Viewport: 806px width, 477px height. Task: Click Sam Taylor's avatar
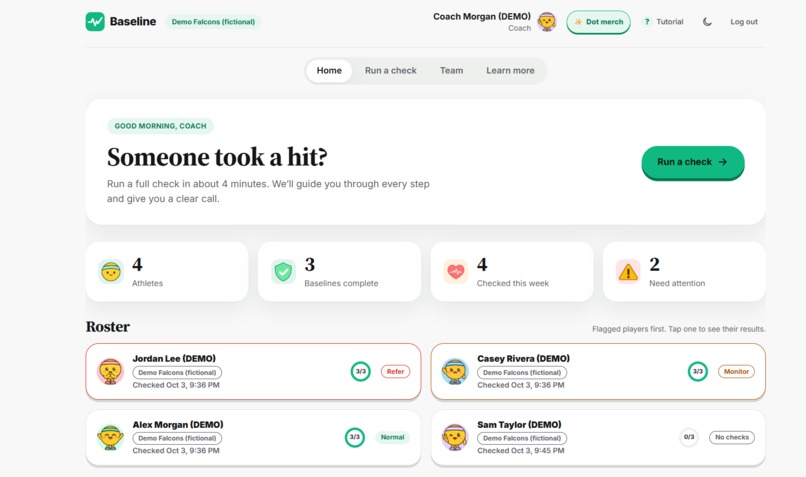(455, 437)
